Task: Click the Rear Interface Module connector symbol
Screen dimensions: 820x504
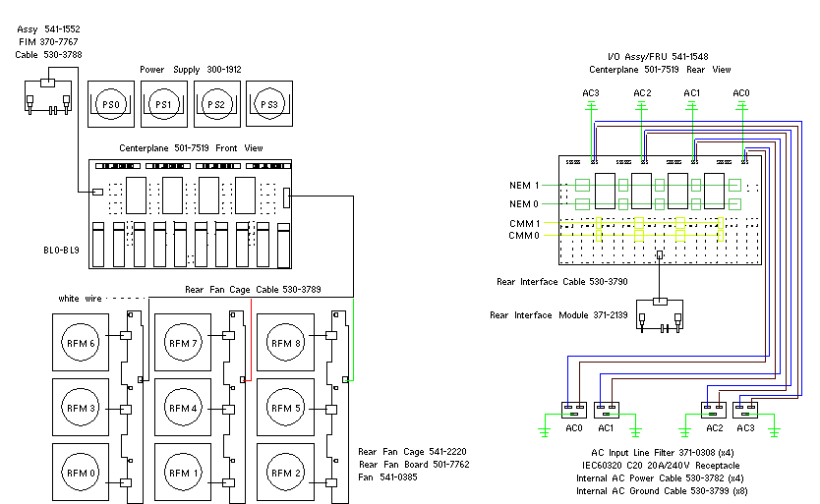Action: (661, 314)
